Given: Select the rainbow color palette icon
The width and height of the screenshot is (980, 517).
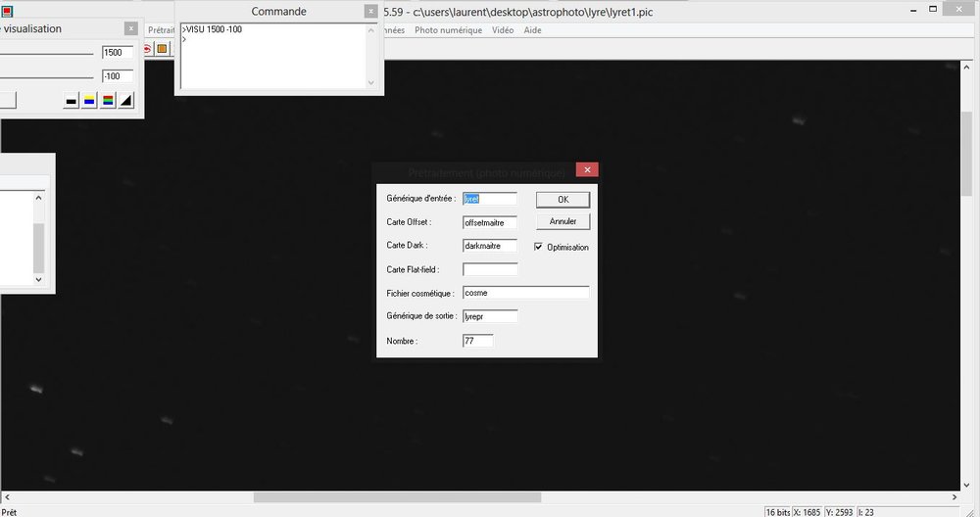Looking at the screenshot, I should click(x=108, y=101).
